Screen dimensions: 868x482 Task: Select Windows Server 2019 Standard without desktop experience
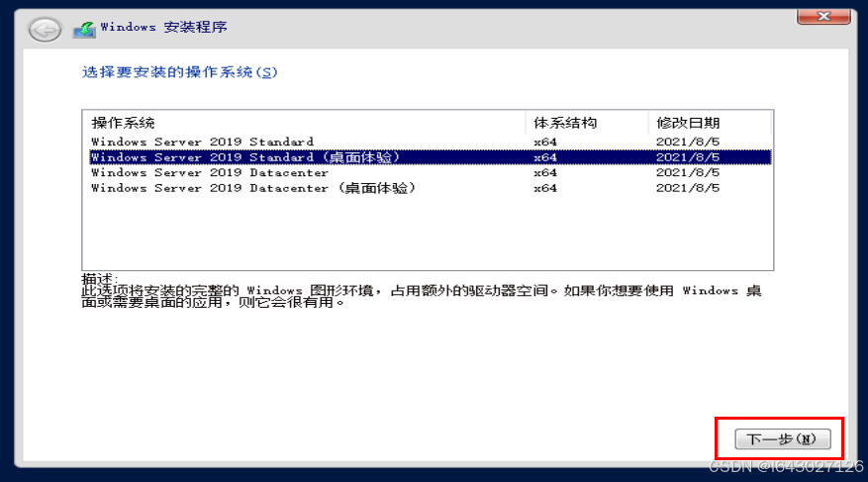point(431,142)
